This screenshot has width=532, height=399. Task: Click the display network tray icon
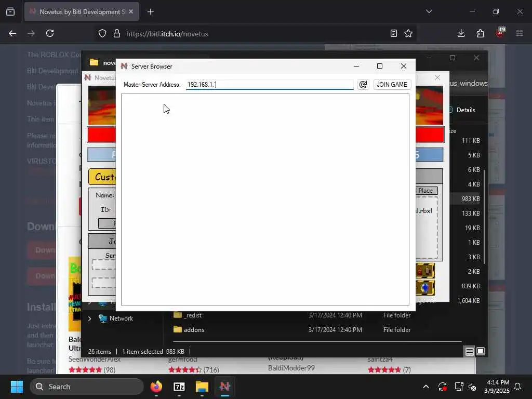(x=459, y=387)
